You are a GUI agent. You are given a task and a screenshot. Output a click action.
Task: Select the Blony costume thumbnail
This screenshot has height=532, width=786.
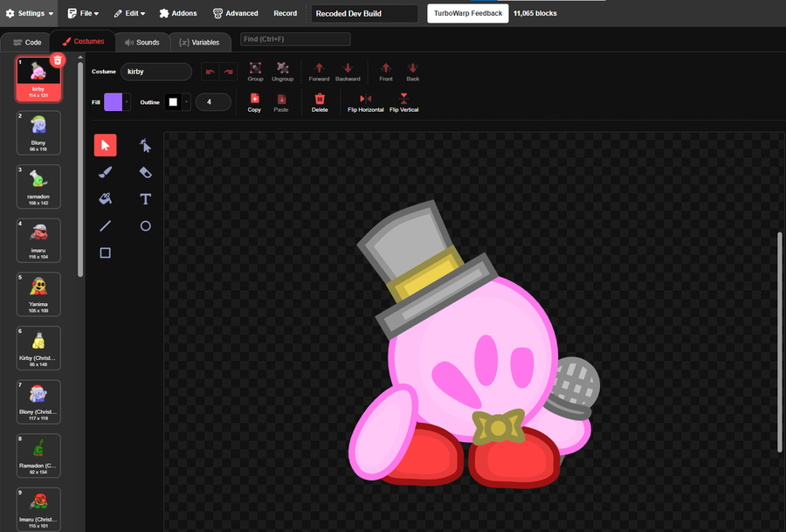38,133
